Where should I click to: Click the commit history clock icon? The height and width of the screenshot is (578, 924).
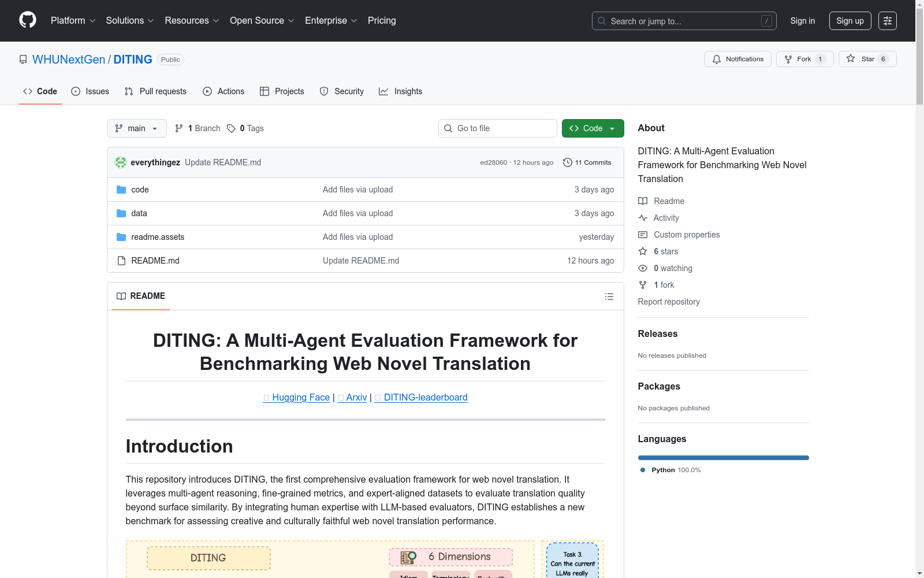click(x=568, y=162)
